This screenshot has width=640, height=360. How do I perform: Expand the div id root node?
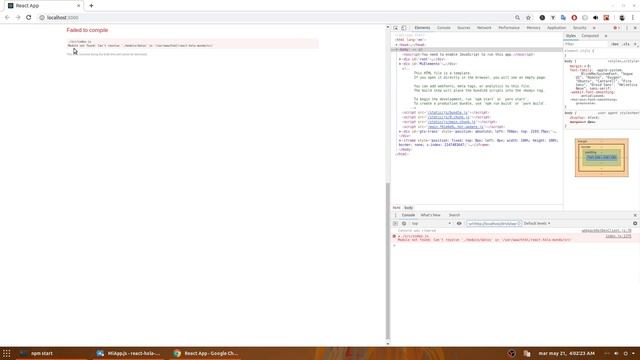click(x=400, y=59)
